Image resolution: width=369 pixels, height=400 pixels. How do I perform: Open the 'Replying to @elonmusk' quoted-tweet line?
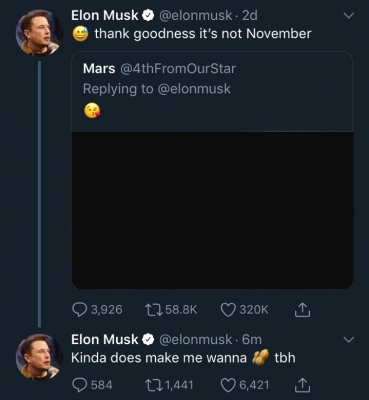(x=157, y=89)
